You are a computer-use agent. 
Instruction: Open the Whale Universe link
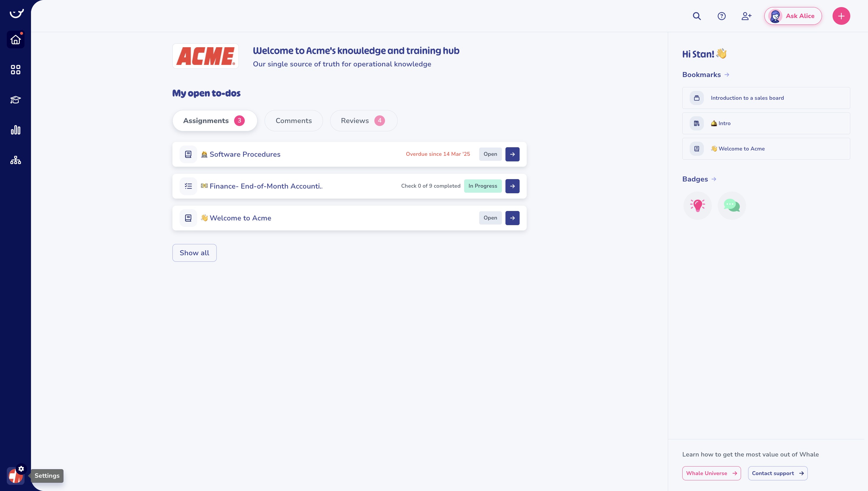tap(711, 473)
